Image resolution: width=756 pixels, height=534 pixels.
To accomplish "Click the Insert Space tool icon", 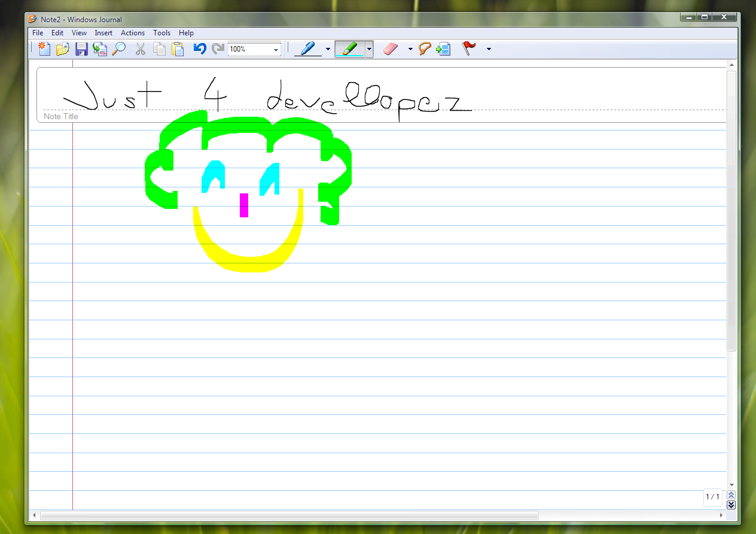I will coord(443,49).
